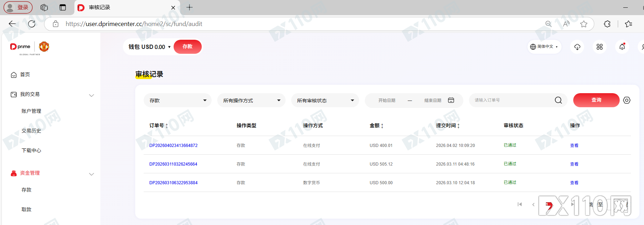Click the red 存款 button beside wallet
644x225 pixels.
pos(188,47)
